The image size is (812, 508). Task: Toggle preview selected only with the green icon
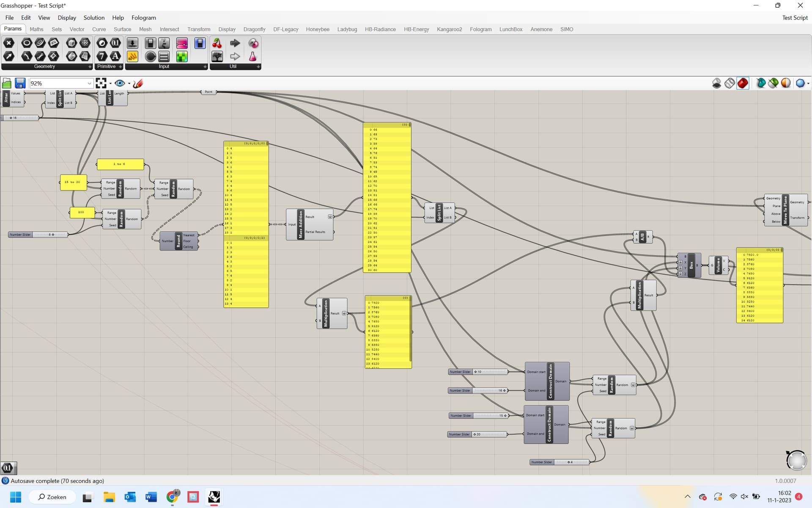click(773, 83)
